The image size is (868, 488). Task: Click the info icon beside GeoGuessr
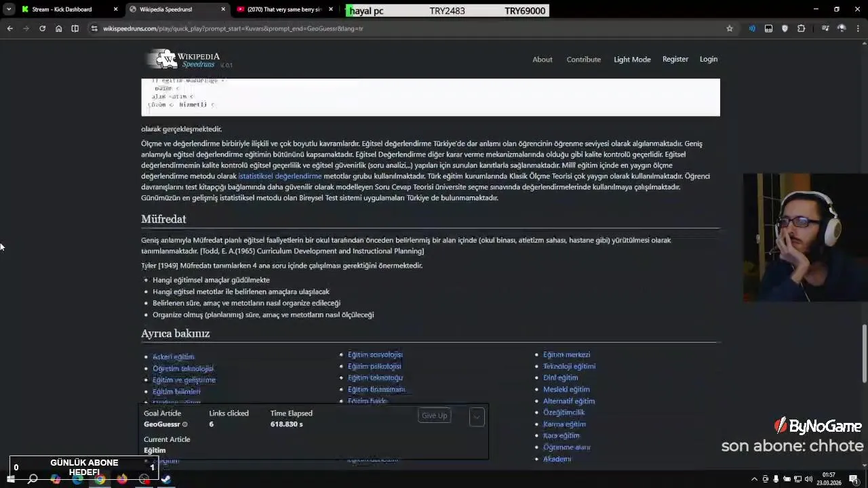click(x=184, y=425)
